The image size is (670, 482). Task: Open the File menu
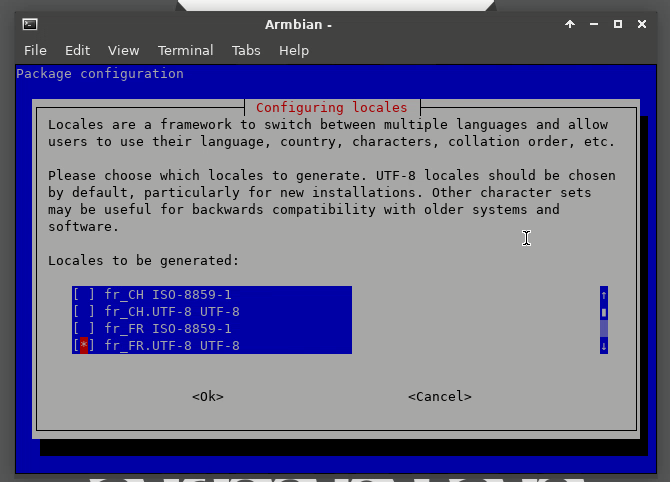click(x=35, y=51)
